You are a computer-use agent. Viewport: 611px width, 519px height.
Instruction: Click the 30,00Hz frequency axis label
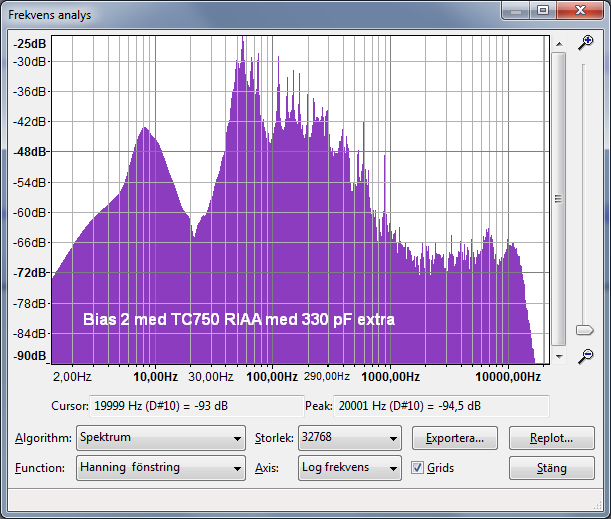(211, 377)
